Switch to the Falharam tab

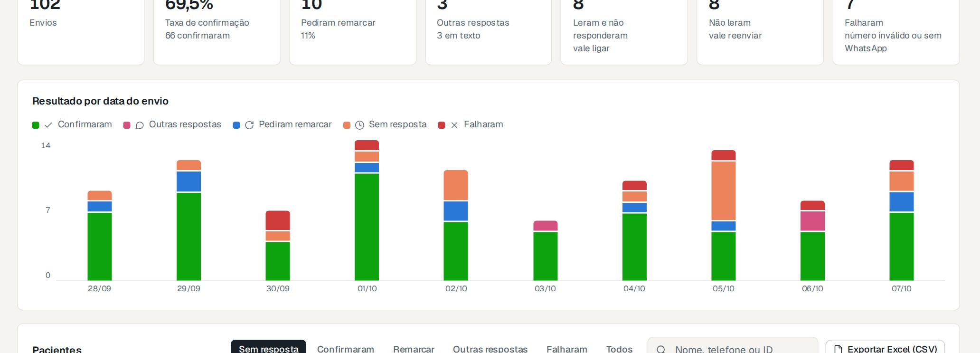567,348
